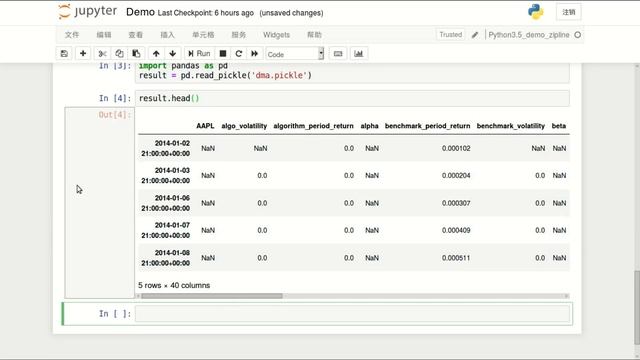Click the 2014-01-02 row index

(x=165, y=148)
